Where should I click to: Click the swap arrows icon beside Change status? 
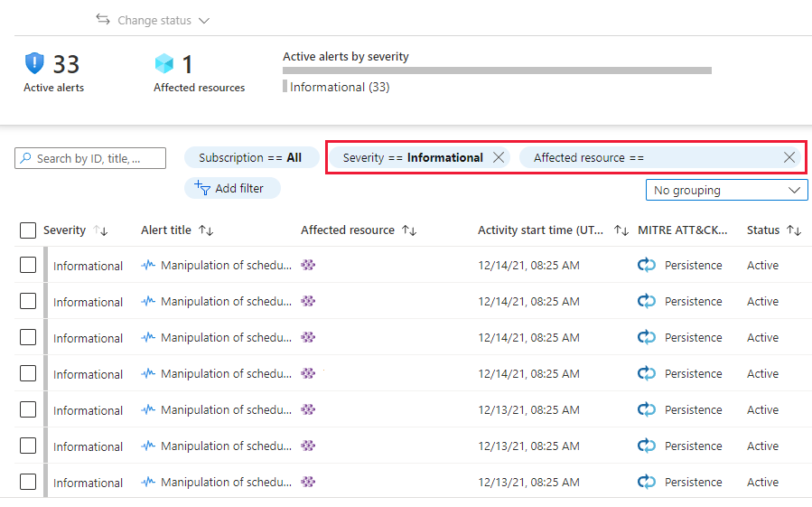tap(103, 20)
